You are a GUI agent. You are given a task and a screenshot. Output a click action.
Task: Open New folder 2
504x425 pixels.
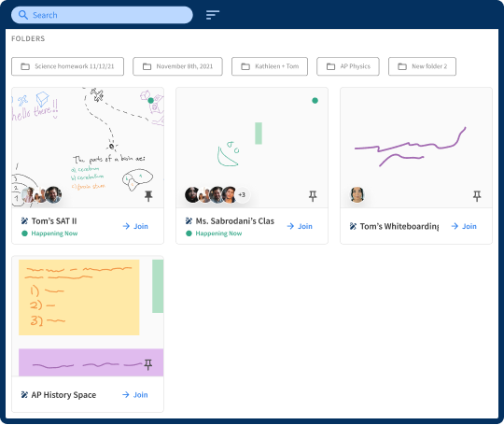pyautogui.click(x=422, y=66)
